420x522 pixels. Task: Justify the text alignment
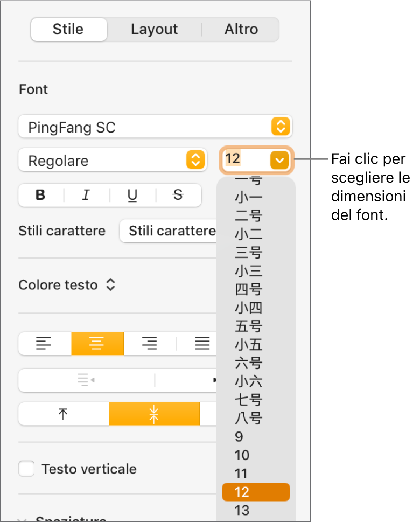[202, 344]
